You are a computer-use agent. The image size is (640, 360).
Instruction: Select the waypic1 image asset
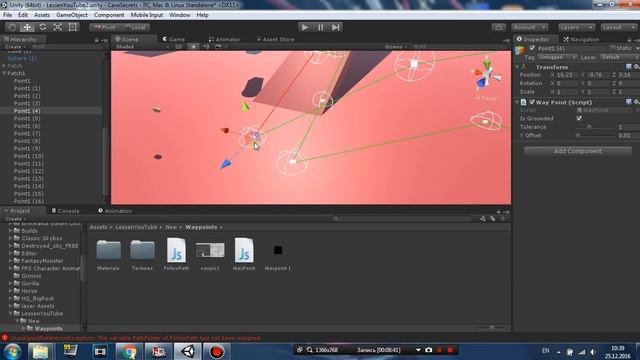point(210,255)
